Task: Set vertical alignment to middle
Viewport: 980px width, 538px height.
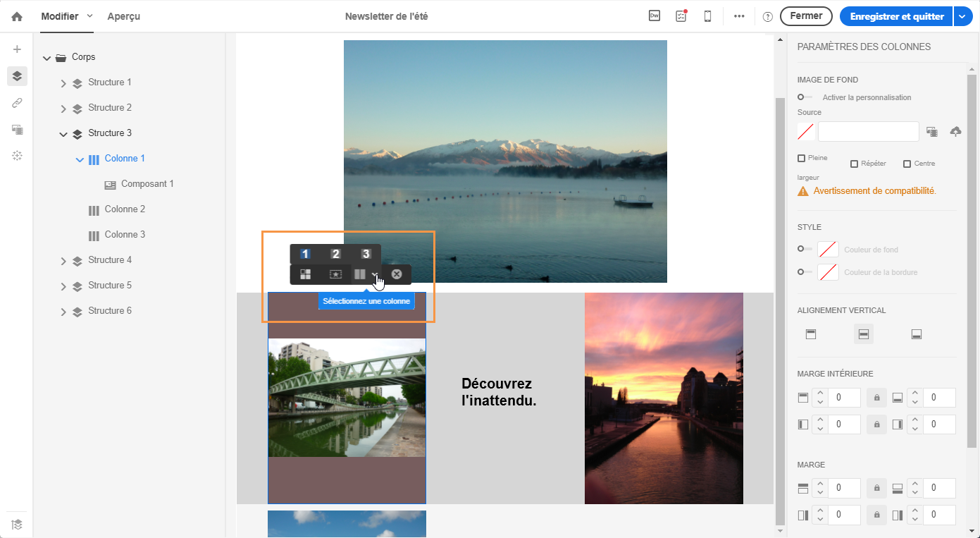Action: 864,334
